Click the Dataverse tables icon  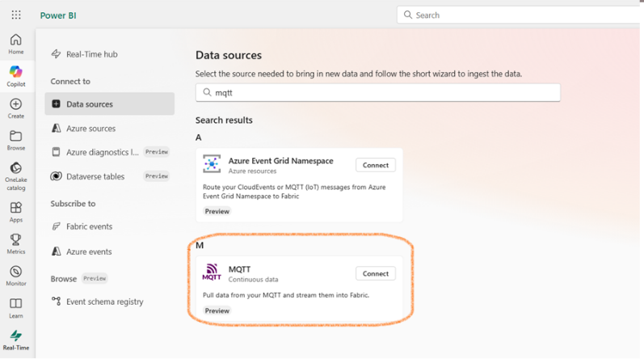click(57, 176)
